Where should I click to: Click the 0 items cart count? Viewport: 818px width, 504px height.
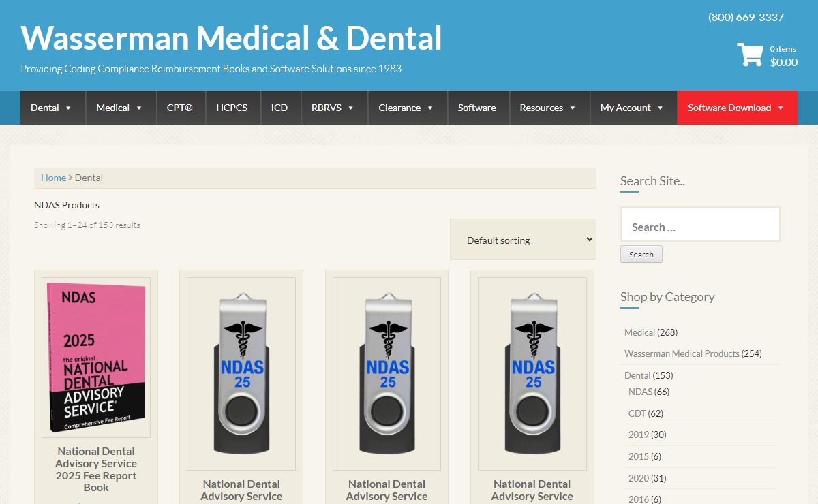pyautogui.click(x=783, y=49)
